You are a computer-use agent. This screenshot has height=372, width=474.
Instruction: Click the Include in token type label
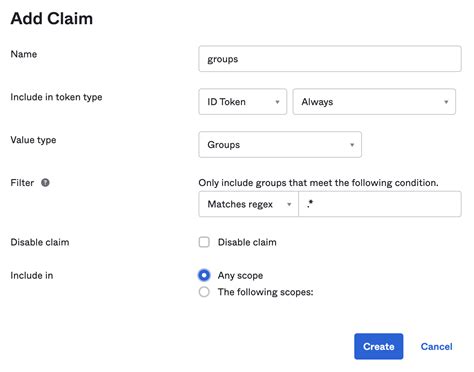pyautogui.click(x=56, y=97)
